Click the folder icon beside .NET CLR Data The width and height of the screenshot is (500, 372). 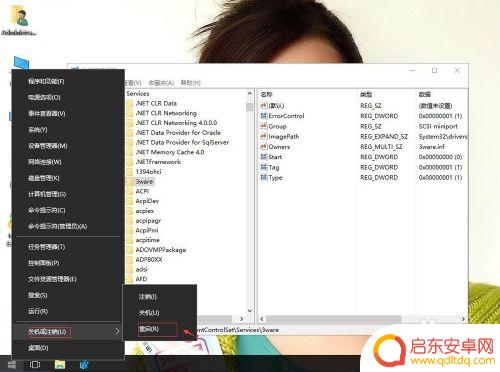point(130,104)
